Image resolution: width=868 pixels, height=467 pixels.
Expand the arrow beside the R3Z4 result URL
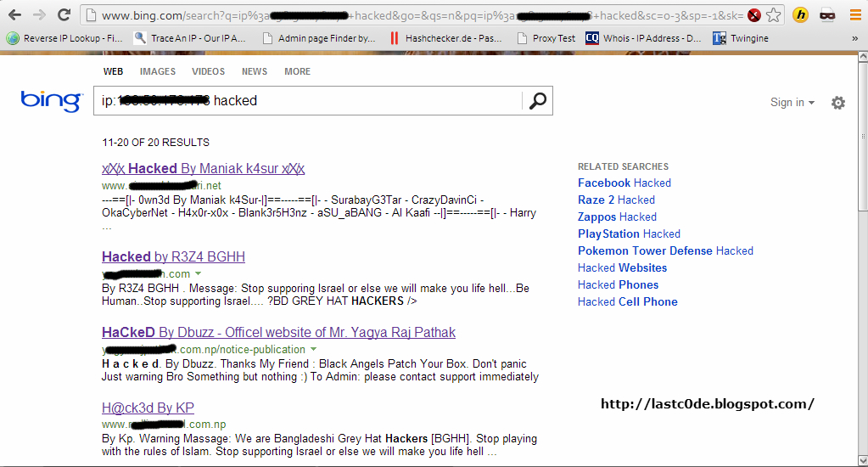pyautogui.click(x=199, y=273)
